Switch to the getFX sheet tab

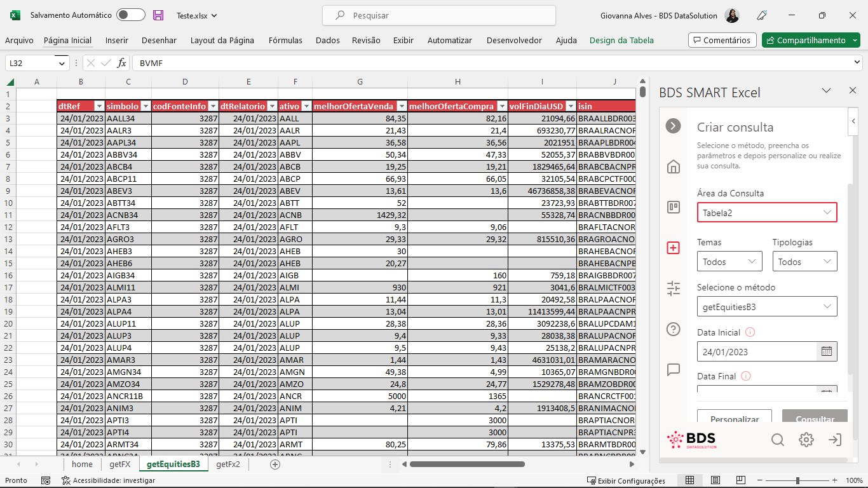(120, 464)
